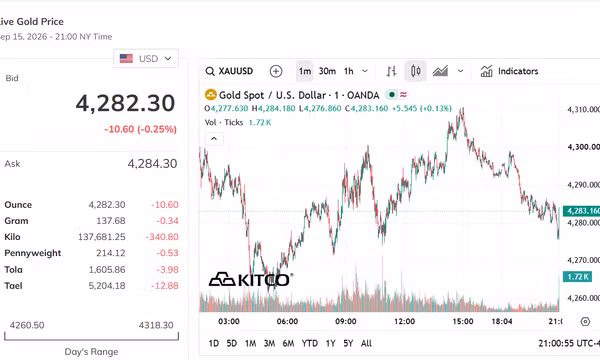Click the 1.72 K volume axis label
This screenshot has width=600, height=360.
pyautogui.click(x=577, y=276)
